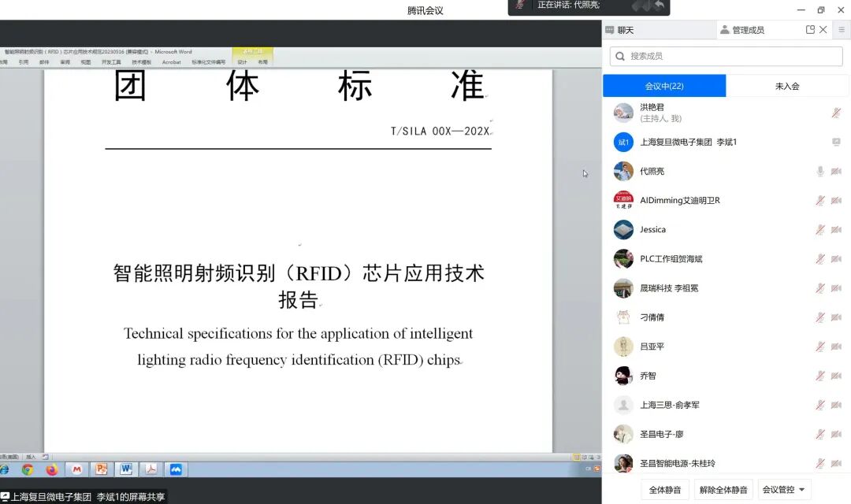
Task: Open Microsoft Word from the Windows taskbar
Action: click(126, 469)
